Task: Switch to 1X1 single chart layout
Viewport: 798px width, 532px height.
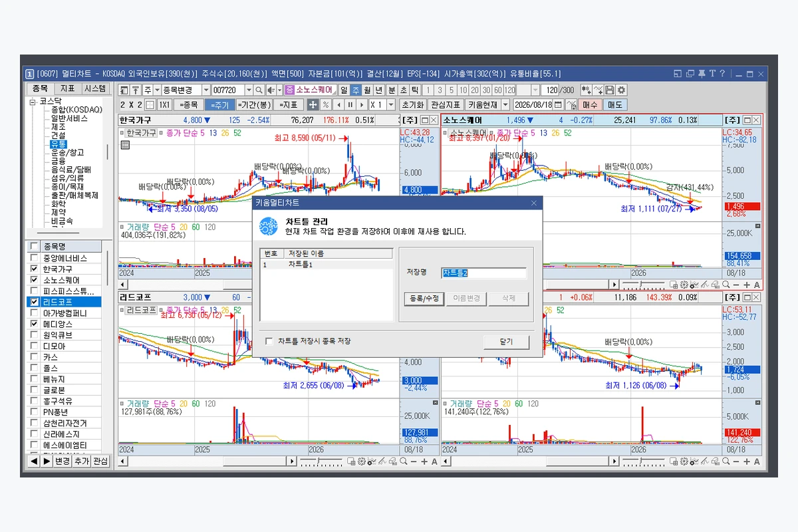Action: 164,104
